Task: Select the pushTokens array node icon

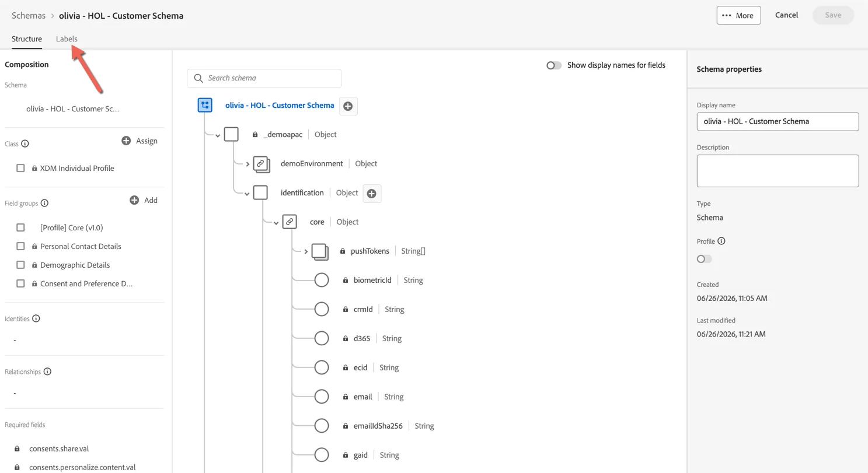Action: coord(320,251)
